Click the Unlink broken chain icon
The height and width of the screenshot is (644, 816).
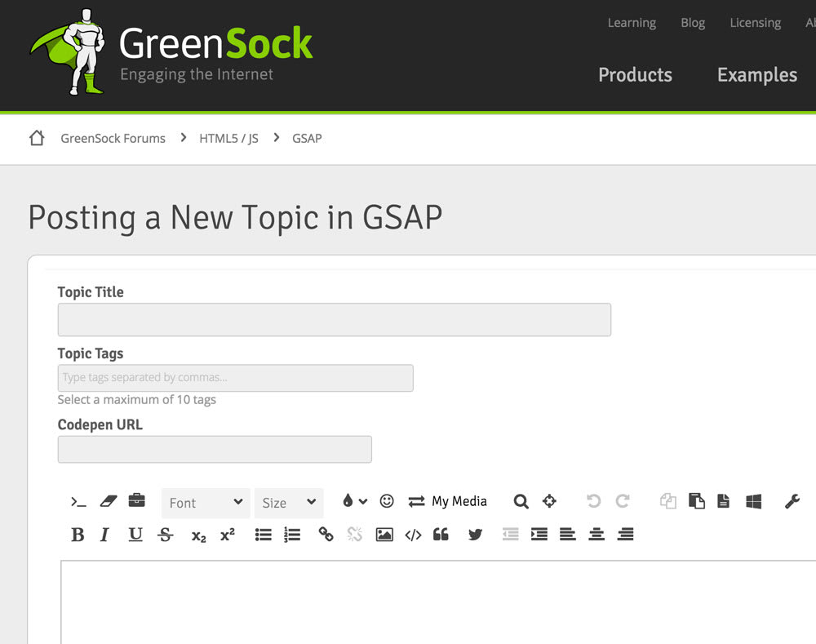click(x=354, y=534)
